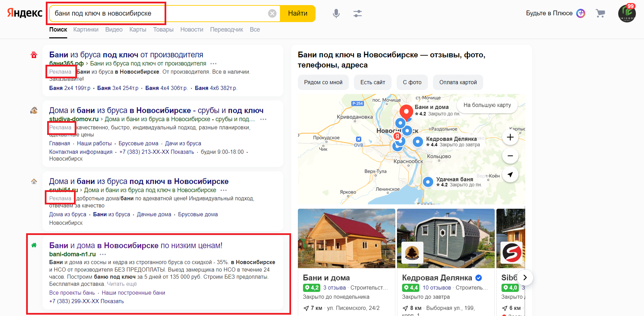The image size is (644, 316).
Task: Open options menu next to bani-doma-n1.ru
Action: pos(103,254)
